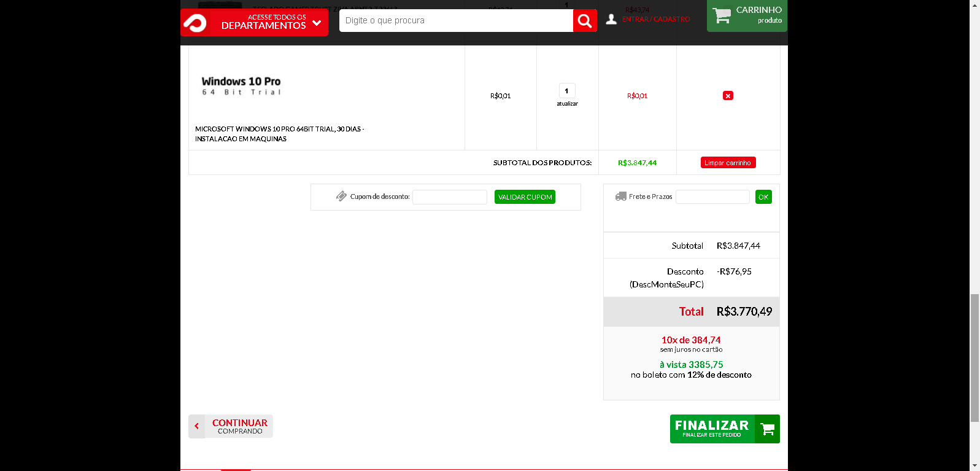This screenshot has width=980, height=471.
Task: Click the back chevron on Continuar Comprando
Action: (196, 426)
